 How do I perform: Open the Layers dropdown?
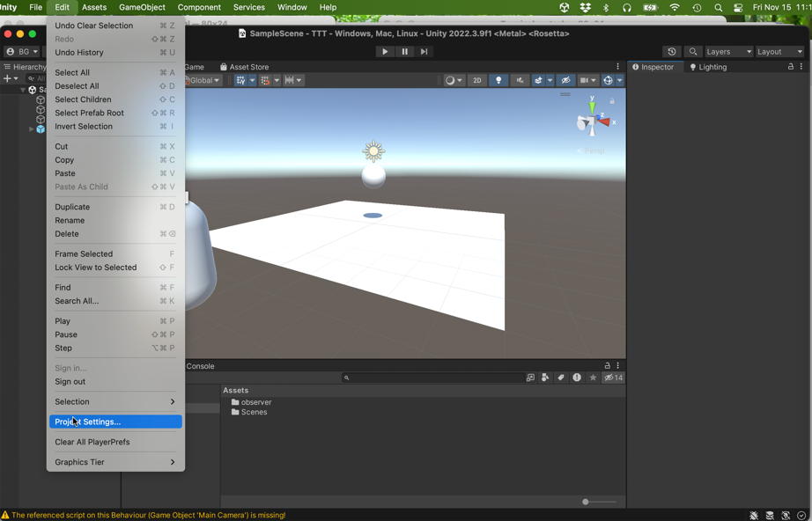pos(728,52)
